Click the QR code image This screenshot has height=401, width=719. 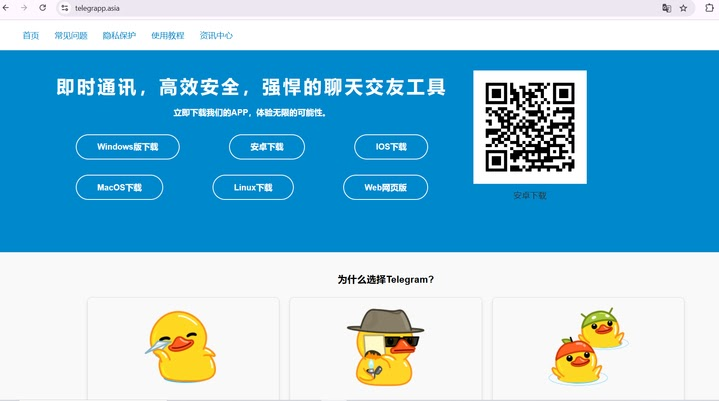pyautogui.click(x=530, y=127)
